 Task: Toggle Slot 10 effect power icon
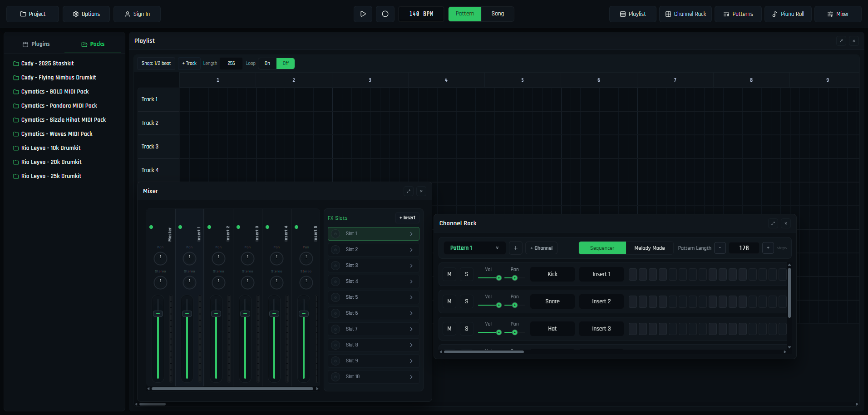point(335,377)
